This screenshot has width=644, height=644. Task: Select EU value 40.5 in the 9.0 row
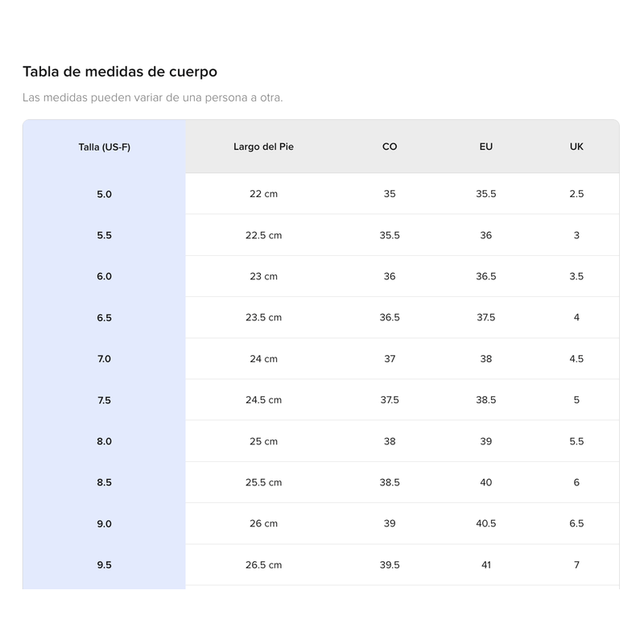coord(486,523)
